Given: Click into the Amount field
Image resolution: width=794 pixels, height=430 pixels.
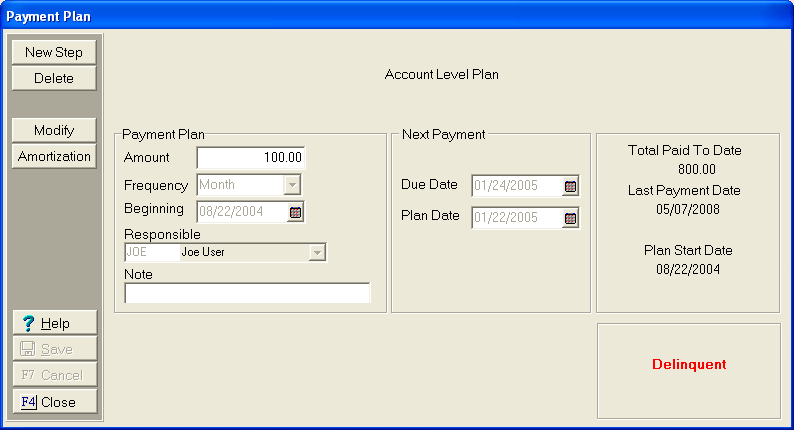Looking at the screenshot, I should (250, 158).
